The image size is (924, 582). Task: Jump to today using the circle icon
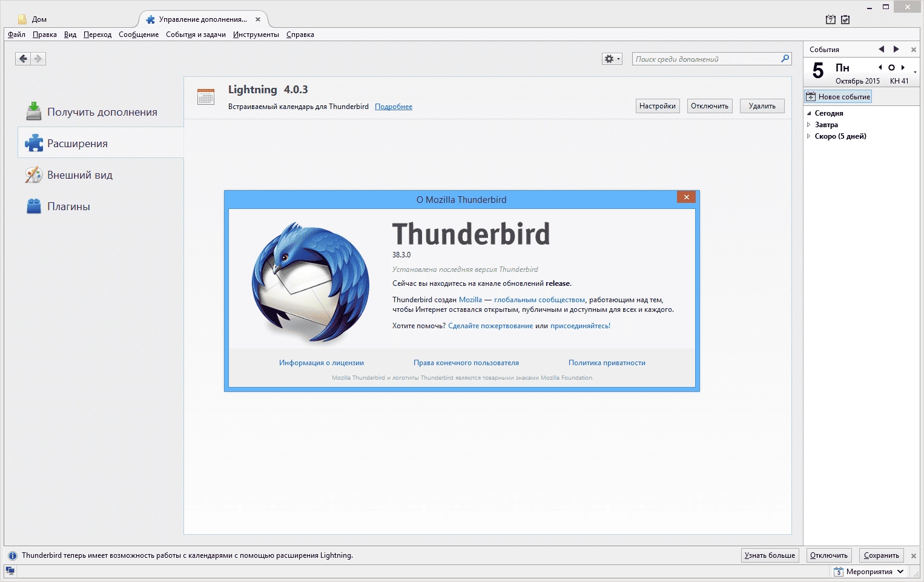pyautogui.click(x=891, y=68)
